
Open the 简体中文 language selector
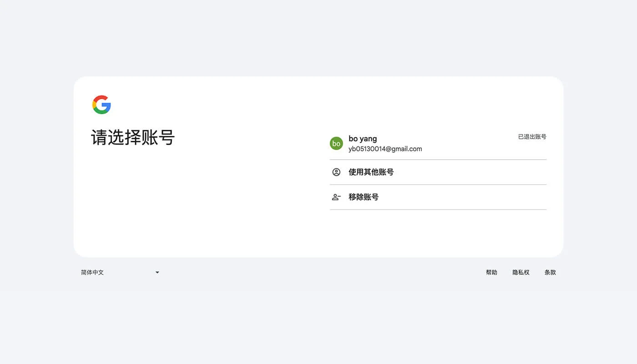click(x=92, y=272)
